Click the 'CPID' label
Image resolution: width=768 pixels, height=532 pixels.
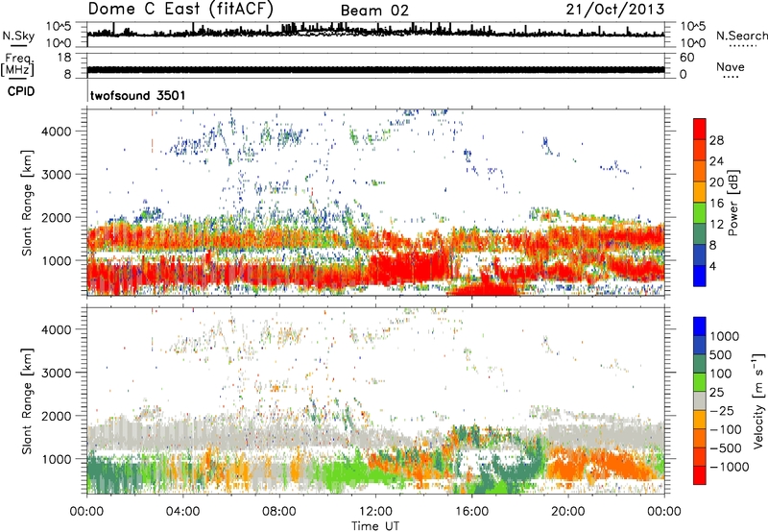click(x=21, y=91)
